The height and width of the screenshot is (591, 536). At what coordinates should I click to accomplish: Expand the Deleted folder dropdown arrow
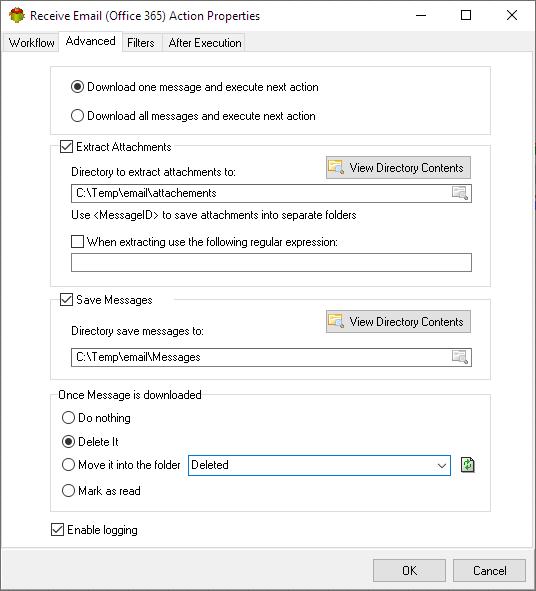click(442, 465)
